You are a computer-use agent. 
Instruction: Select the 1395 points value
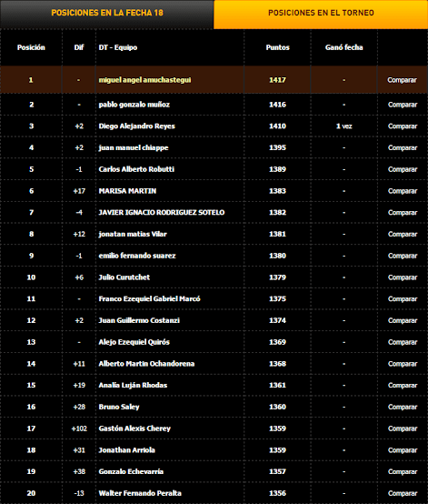point(277,148)
